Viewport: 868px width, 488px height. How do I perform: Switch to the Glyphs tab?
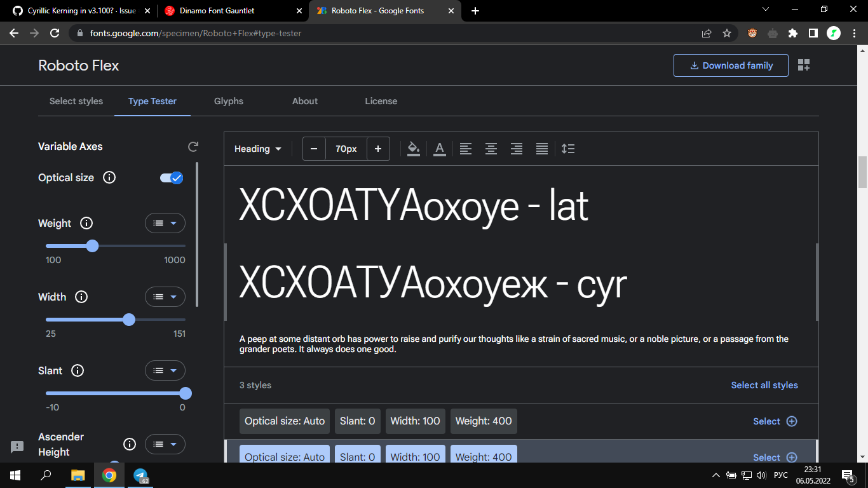pos(228,101)
